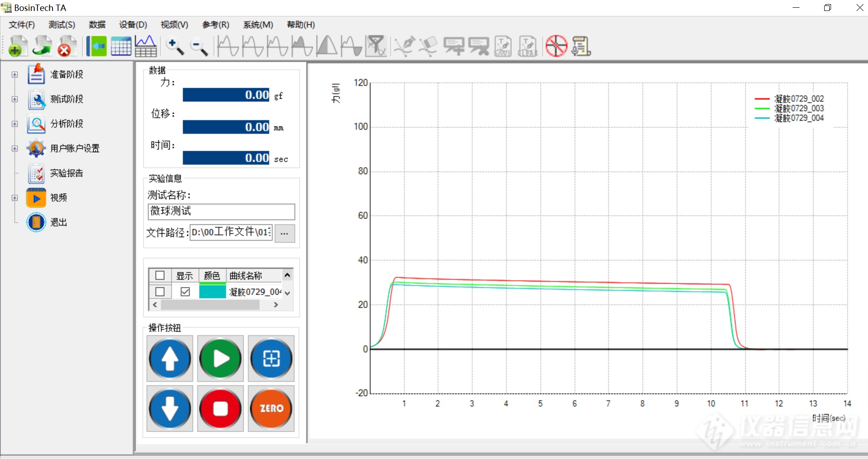Toggle the green side panel collapse icon
This screenshot has width=868, height=459.
[96, 46]
